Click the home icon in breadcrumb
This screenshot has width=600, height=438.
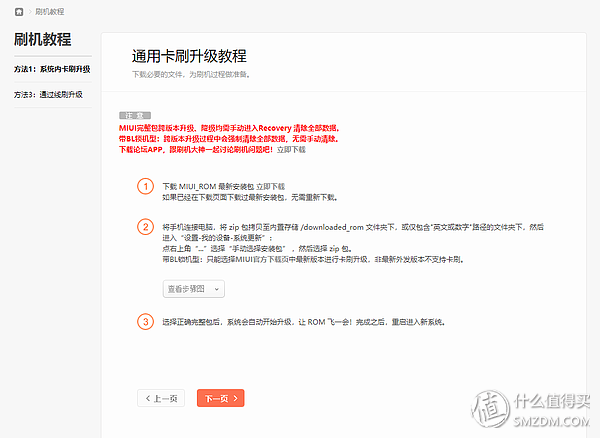click(x=19, y=12)
